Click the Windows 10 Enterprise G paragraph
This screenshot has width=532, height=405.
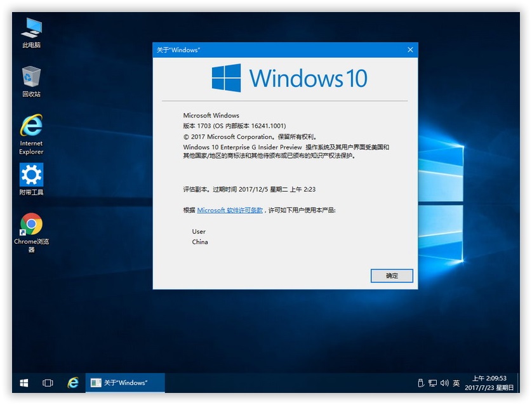pyautogui.click(x=286, y=151)
